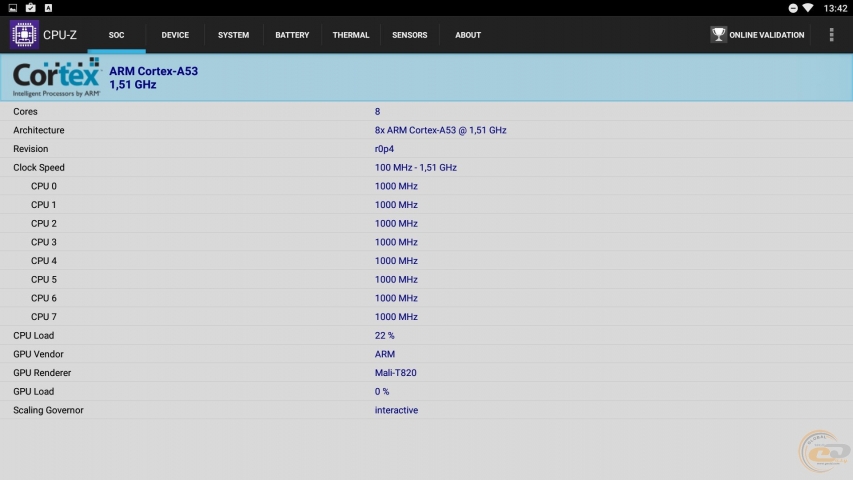Click the 1000 MHz value for CPU 2
Image resolution: width=853 pixels, height=480 pixels.
[x=396, y=224]
